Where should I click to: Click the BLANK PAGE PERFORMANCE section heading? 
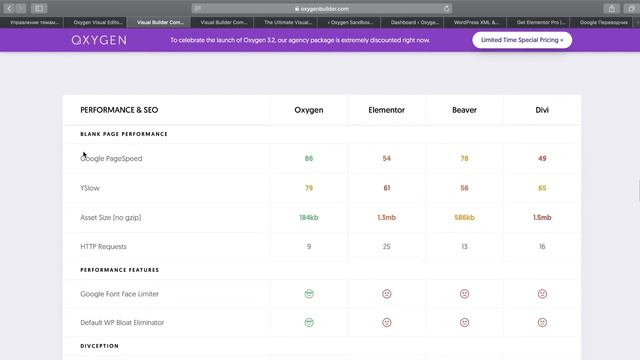point(124,134)
